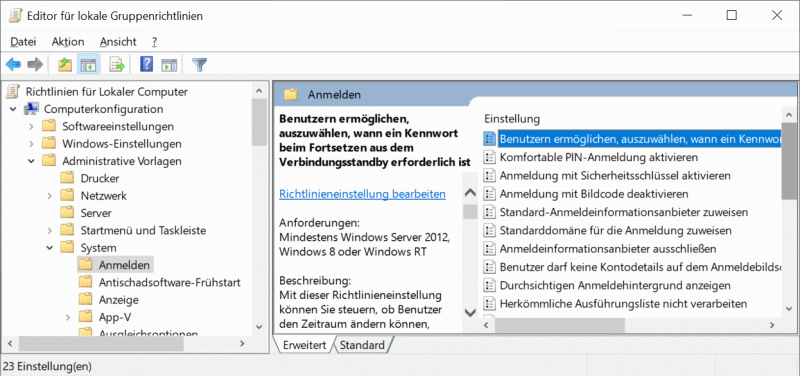Open help via blue question mark icon
The image size is (800, 376).
[146, 65]
